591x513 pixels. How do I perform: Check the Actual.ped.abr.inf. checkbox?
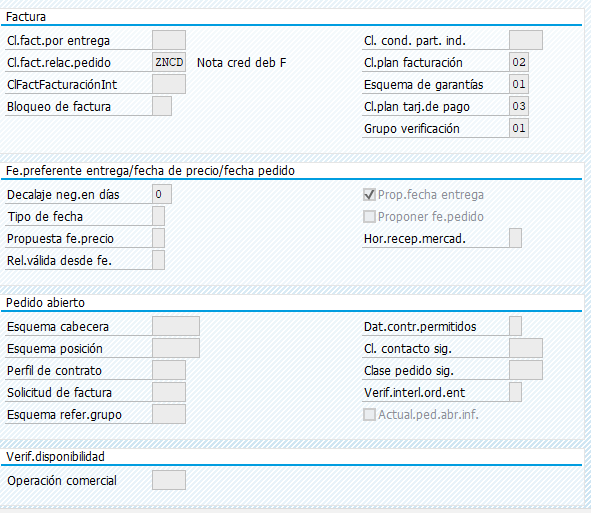[x=369, y=415]
